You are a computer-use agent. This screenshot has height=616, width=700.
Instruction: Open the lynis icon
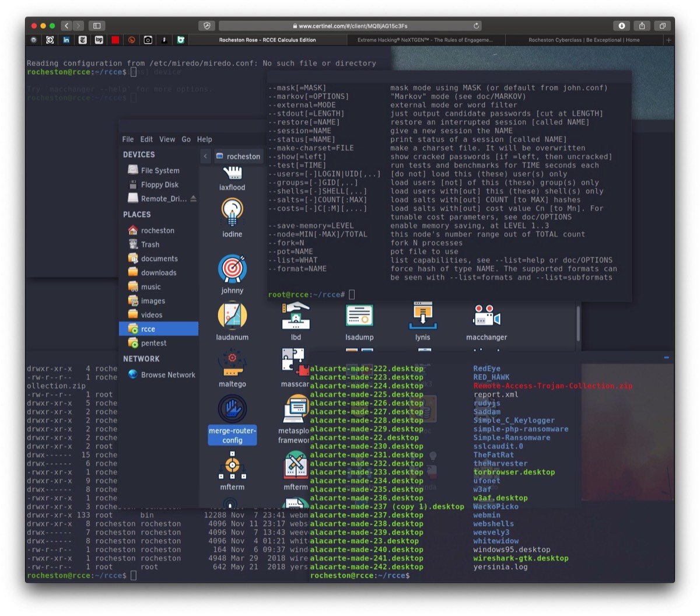[x=422, y=317]
